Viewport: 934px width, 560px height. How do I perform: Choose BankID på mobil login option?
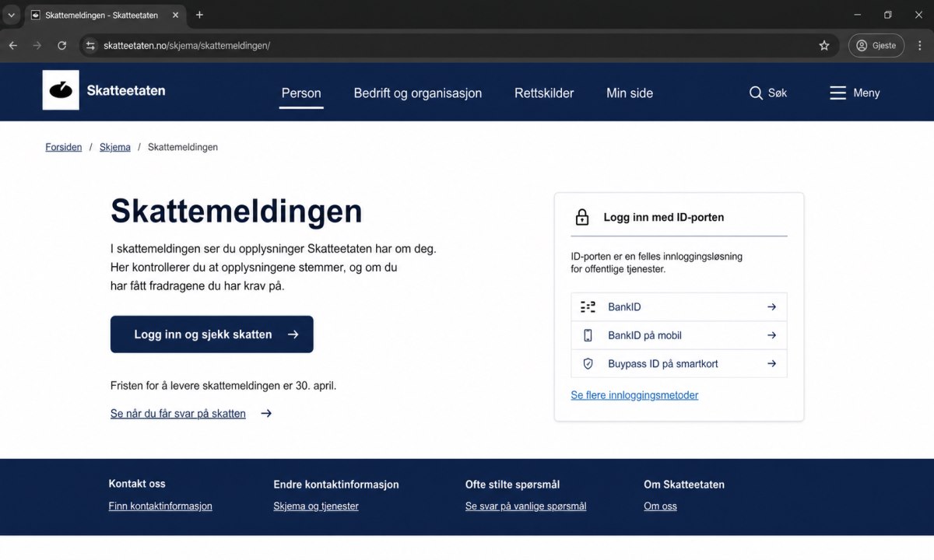pos(679,335)
